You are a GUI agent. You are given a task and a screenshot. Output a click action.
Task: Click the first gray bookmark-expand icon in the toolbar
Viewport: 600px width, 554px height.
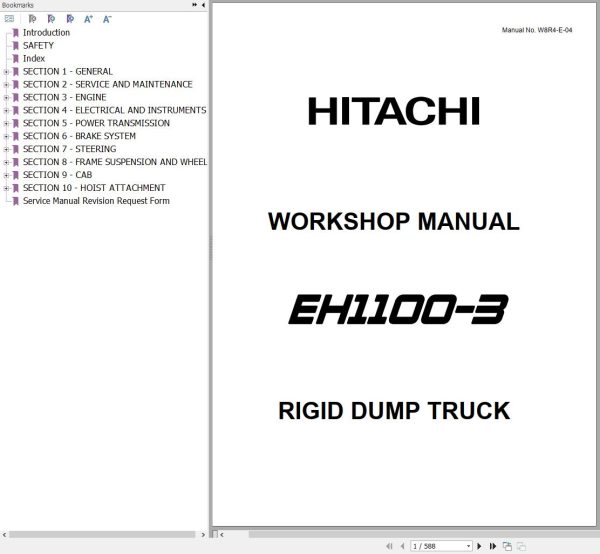(x=33, y=19)
